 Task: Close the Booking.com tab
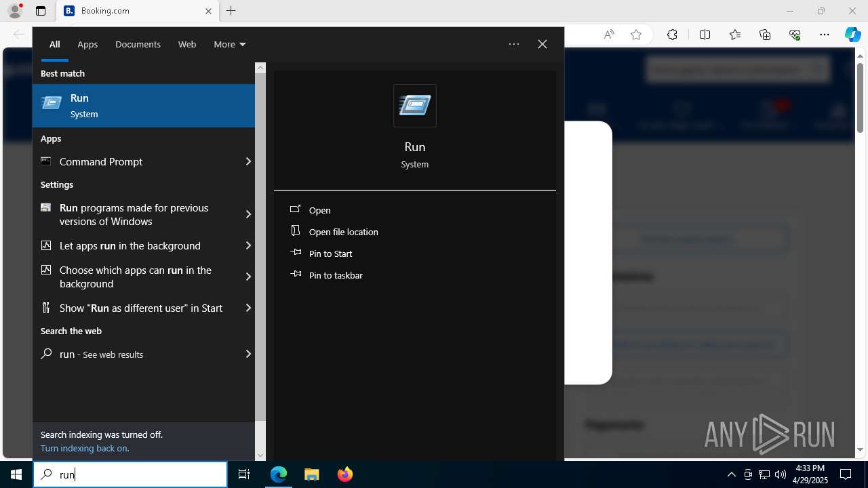208,11
